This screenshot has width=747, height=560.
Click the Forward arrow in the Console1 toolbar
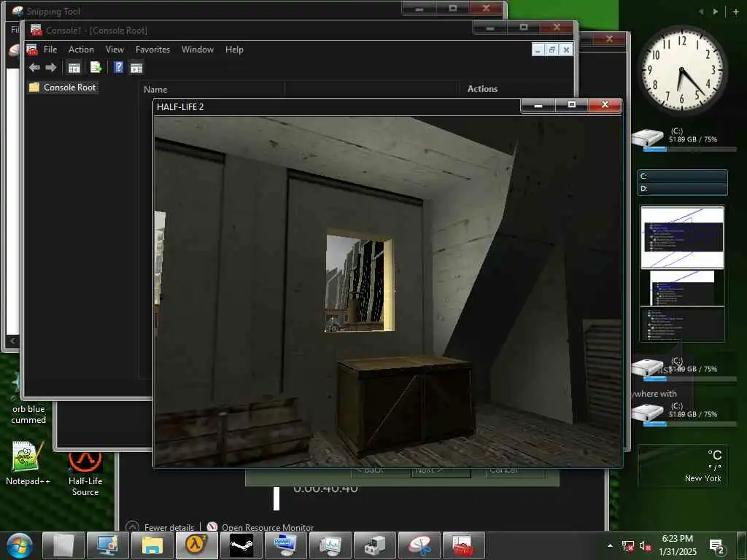(51, 68)
